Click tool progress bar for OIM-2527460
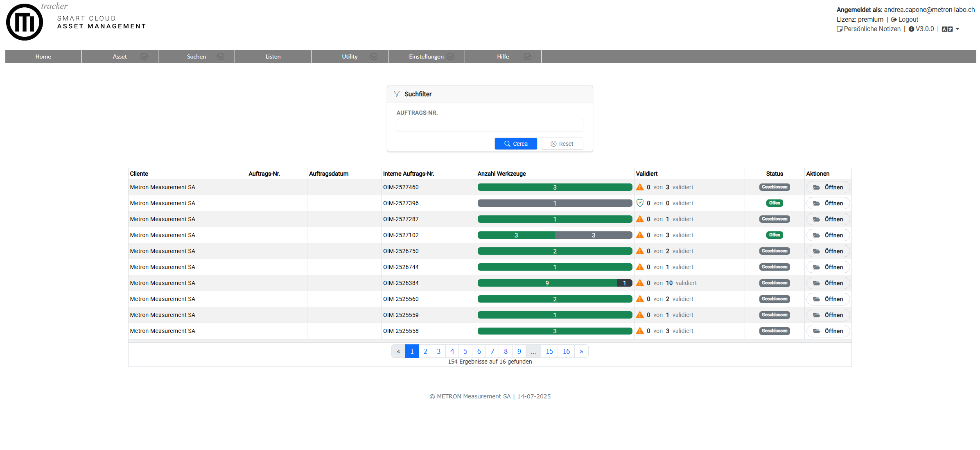This screenshot has height=450, width=980. coord(555,187)
